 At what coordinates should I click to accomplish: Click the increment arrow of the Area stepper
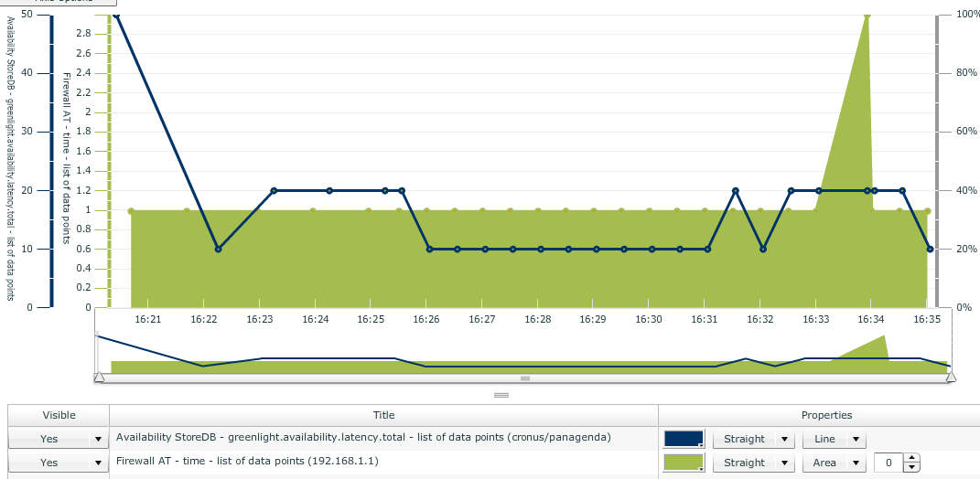pyautogui.click(x=911, y=458)
